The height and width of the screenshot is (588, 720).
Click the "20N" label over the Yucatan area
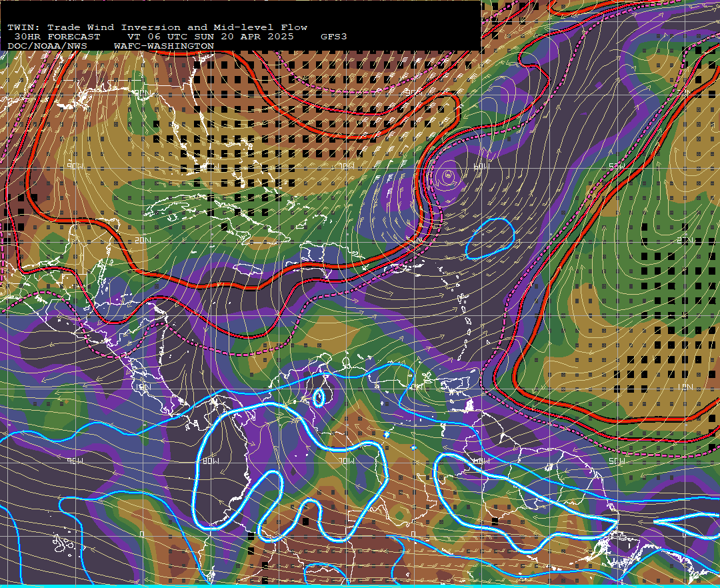pyautogui.click(x=143, y=240)
